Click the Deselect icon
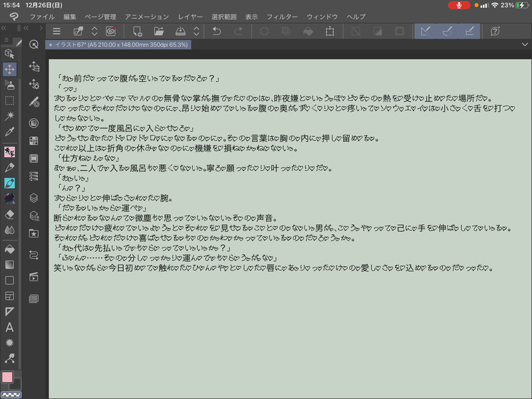Screen dimensions: 532x399 click(356, 31)
